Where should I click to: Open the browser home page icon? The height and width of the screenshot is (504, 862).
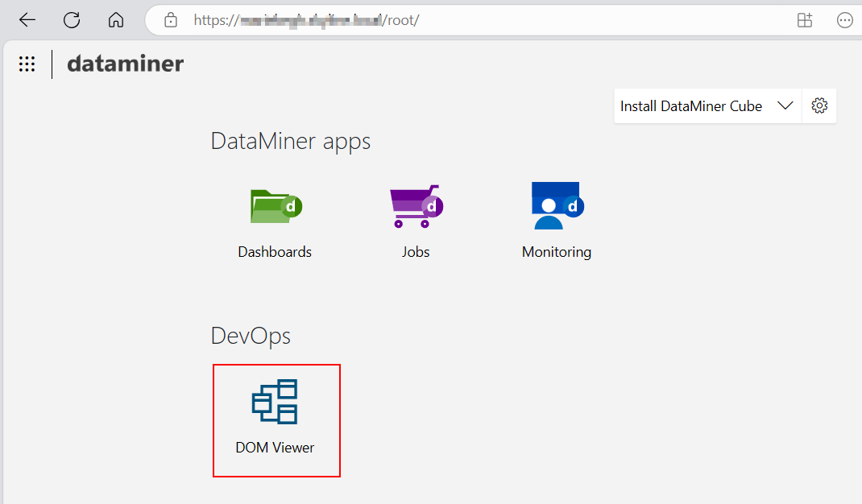(x=115, y=20)
